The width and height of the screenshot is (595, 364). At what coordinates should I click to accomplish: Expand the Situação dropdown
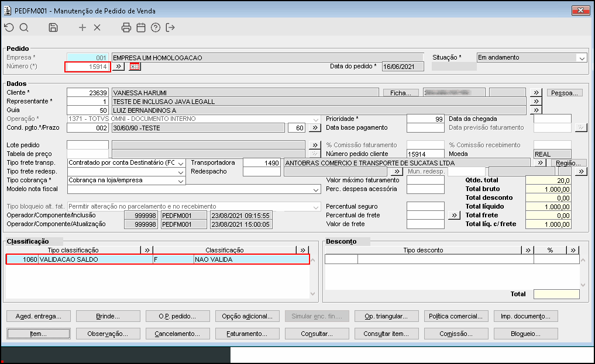581,58
